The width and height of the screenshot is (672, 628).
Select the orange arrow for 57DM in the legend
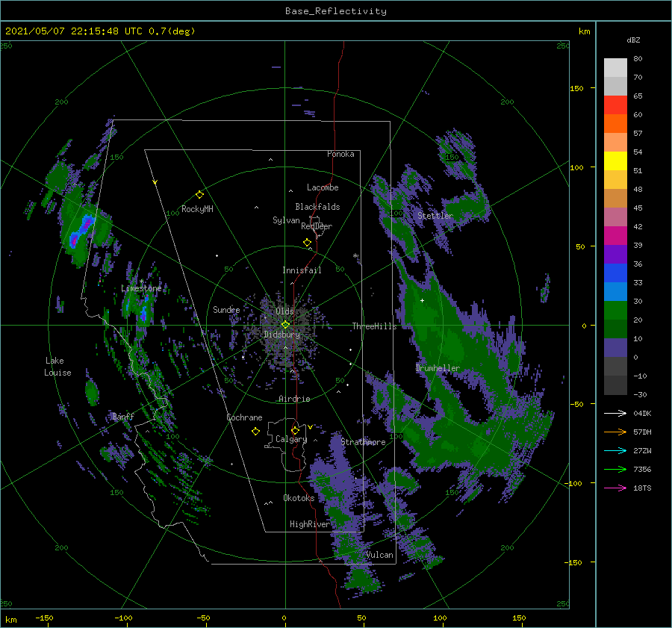(x=615, y=432)
